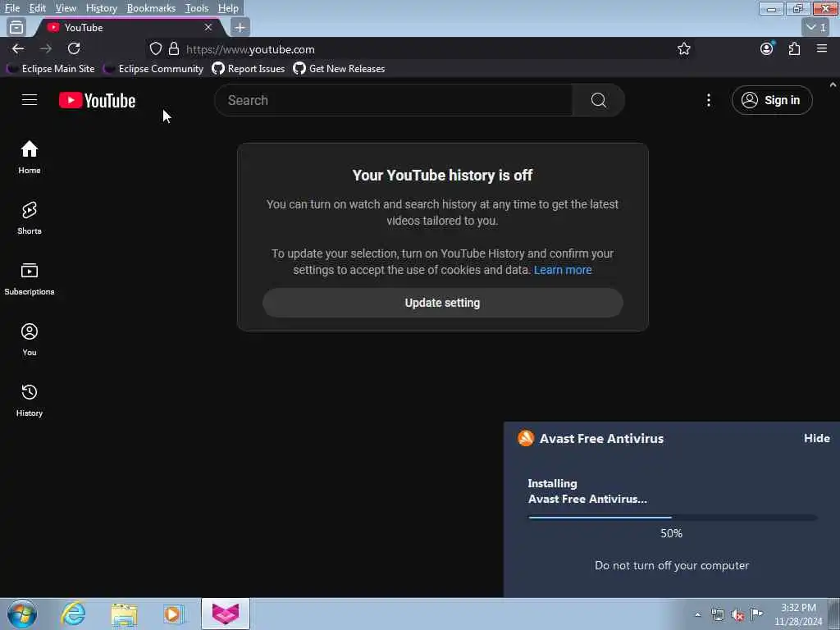Screen dimensions: 840x630
Task: Click the muted volume tray icon
Action: 737,615
